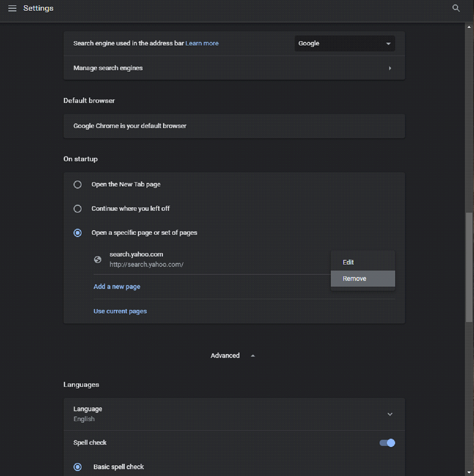474x476 pixels.
Task: Open the hamburger main menu
Action: 12,8
